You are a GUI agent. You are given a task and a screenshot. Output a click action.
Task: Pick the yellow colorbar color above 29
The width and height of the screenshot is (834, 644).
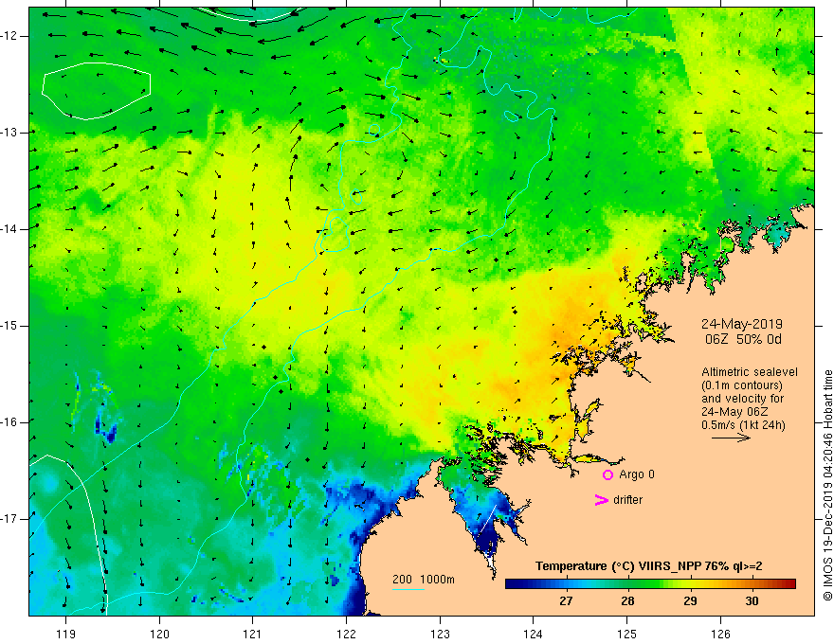click(x=690, y=584)
